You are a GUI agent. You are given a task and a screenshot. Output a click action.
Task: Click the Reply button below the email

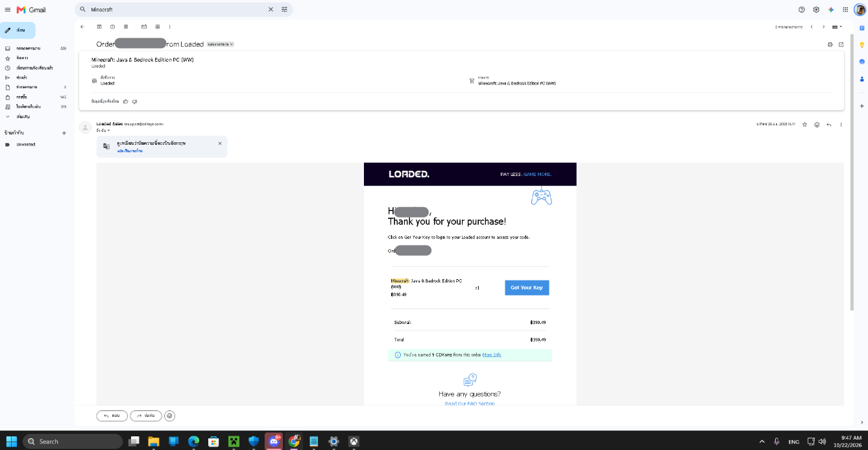(112, 416)
